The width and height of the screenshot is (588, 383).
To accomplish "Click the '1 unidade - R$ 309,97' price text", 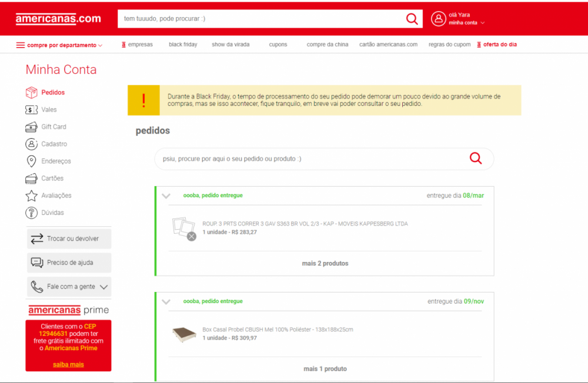I will (x=229, y=338).
